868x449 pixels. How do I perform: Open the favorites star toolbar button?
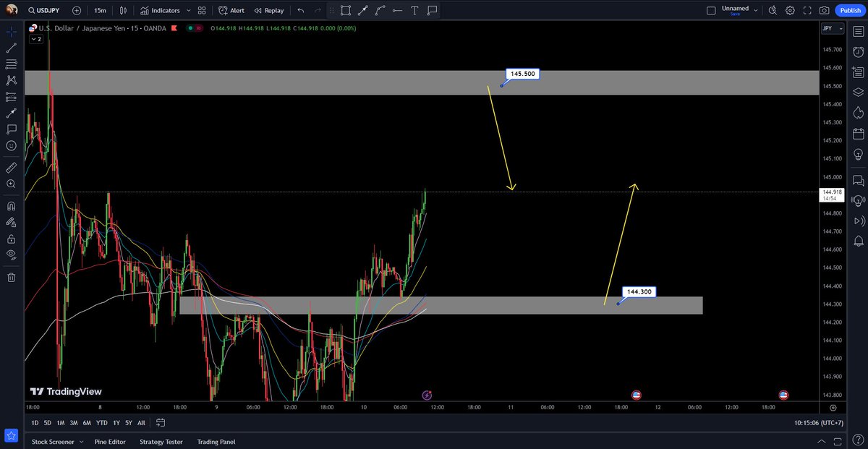click(x=11, y=435)
